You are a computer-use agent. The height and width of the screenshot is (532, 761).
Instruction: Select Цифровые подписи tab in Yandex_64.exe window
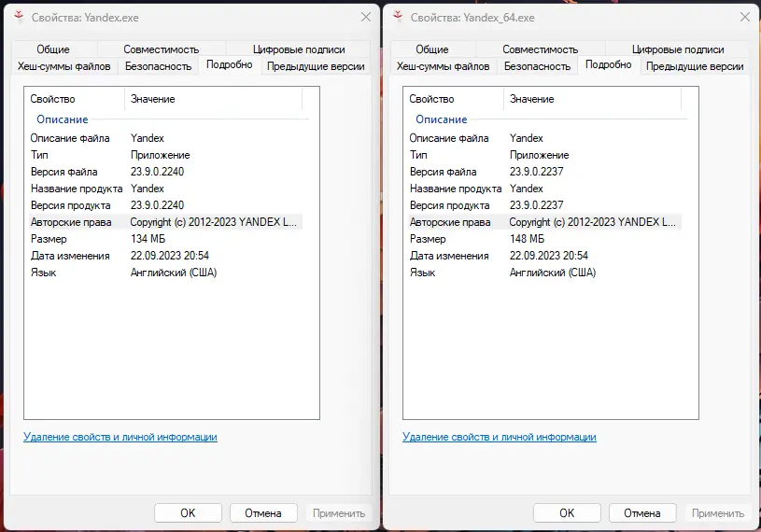(678, 49)
